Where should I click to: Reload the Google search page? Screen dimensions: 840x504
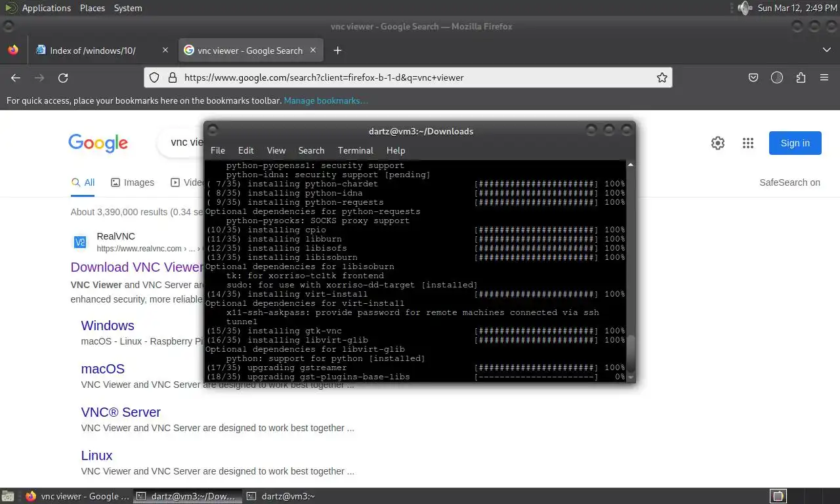(63, 77)
